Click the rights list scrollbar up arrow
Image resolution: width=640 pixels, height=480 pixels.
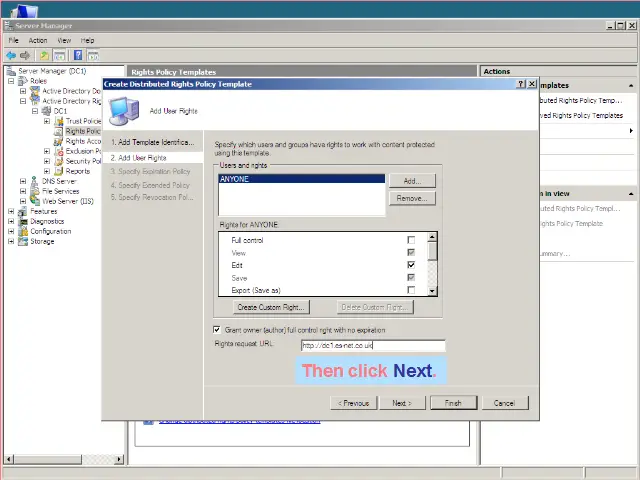(x=432, y=237)
